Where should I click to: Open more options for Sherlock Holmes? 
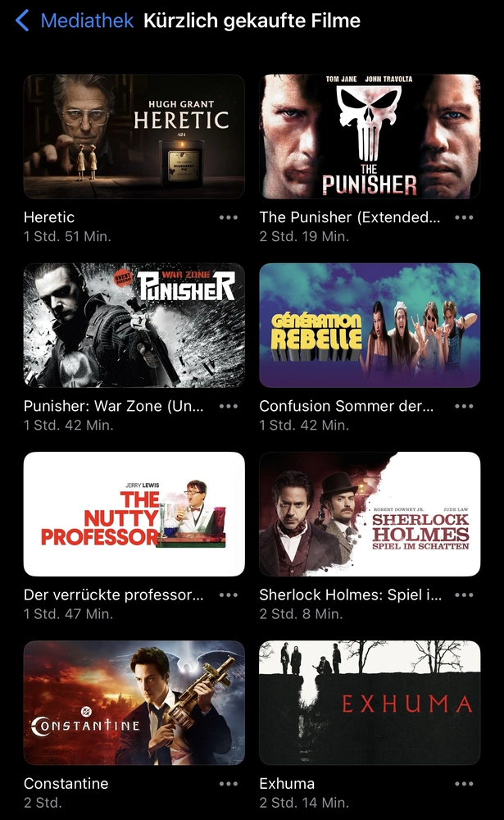464,594
